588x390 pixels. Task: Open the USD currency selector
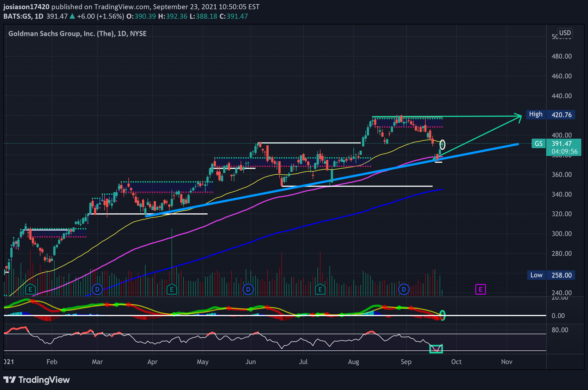point(565,33)
